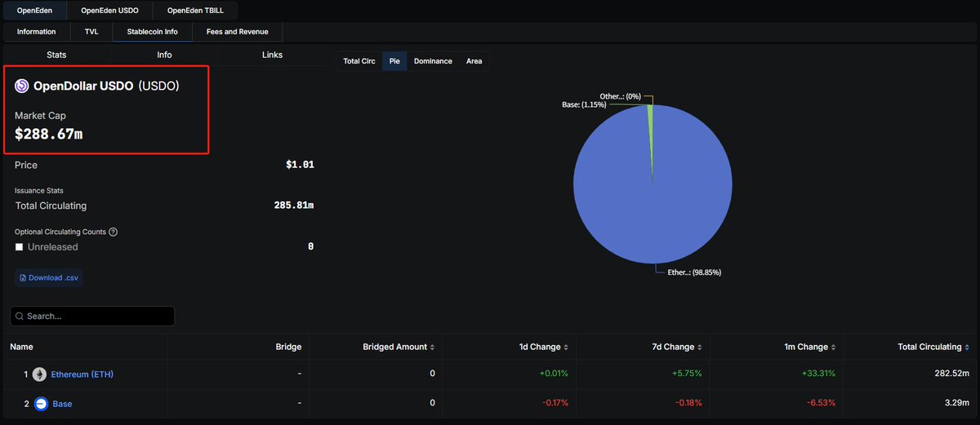Click the Download .csv button
The width and height of the screenshot is (980, 425).
(49, 277)
